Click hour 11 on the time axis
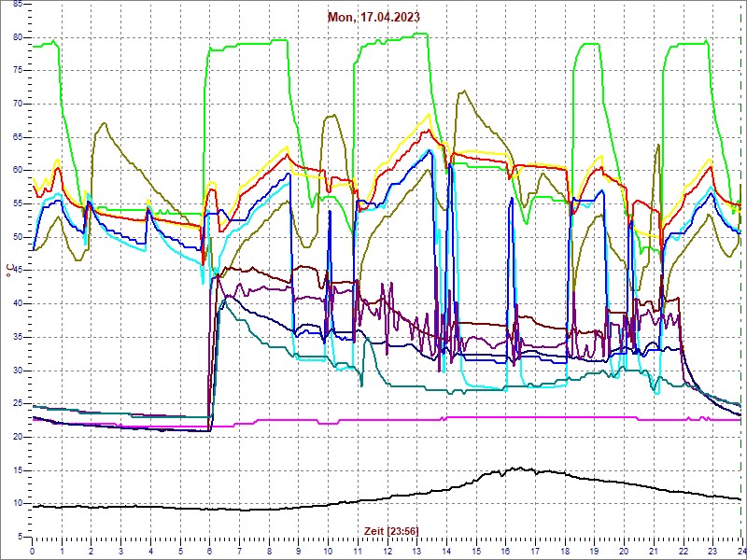Viewport: 747px width, 560px height. [x=358, y=552]
